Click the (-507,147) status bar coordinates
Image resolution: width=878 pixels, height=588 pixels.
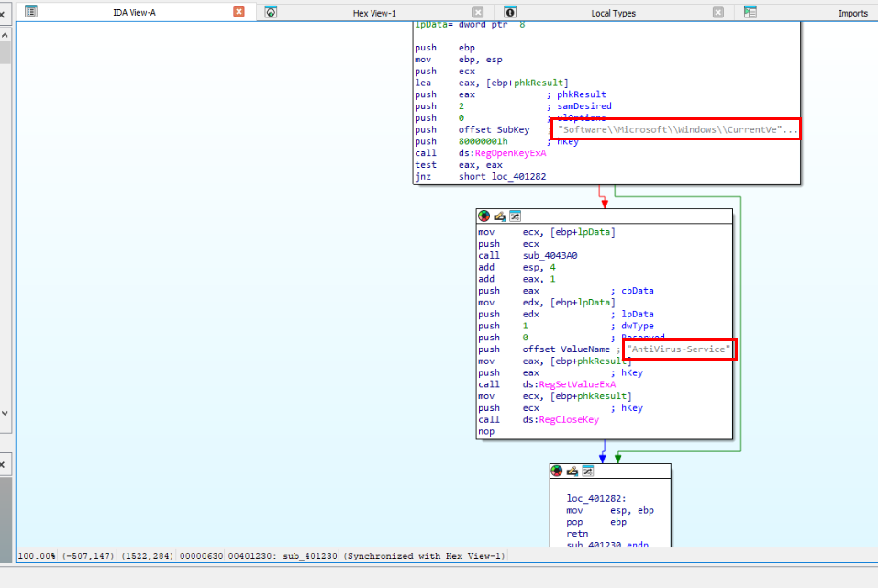pos(88,556)
